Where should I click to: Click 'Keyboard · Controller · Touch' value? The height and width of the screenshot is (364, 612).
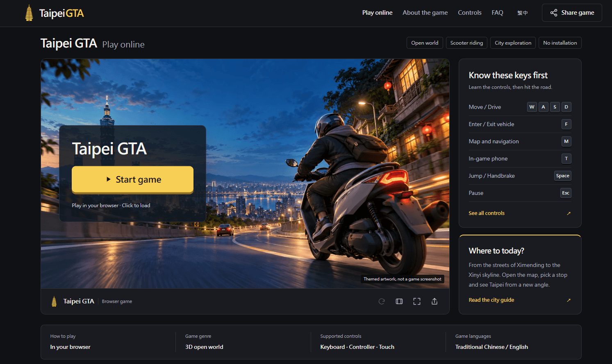(x=357, y=347)
